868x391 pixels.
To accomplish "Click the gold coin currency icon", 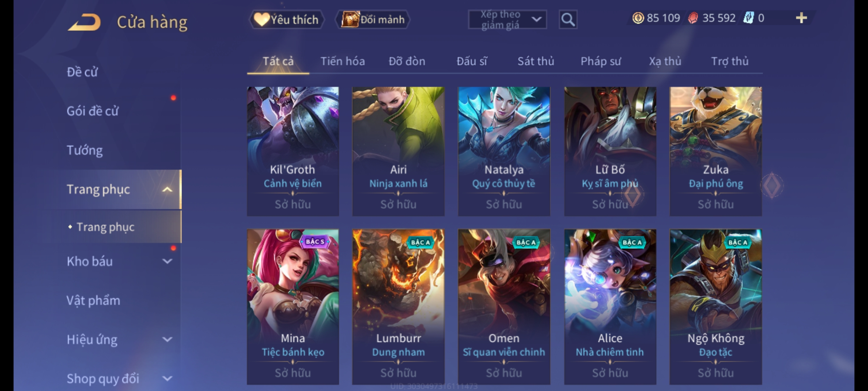I will (638, 18).
